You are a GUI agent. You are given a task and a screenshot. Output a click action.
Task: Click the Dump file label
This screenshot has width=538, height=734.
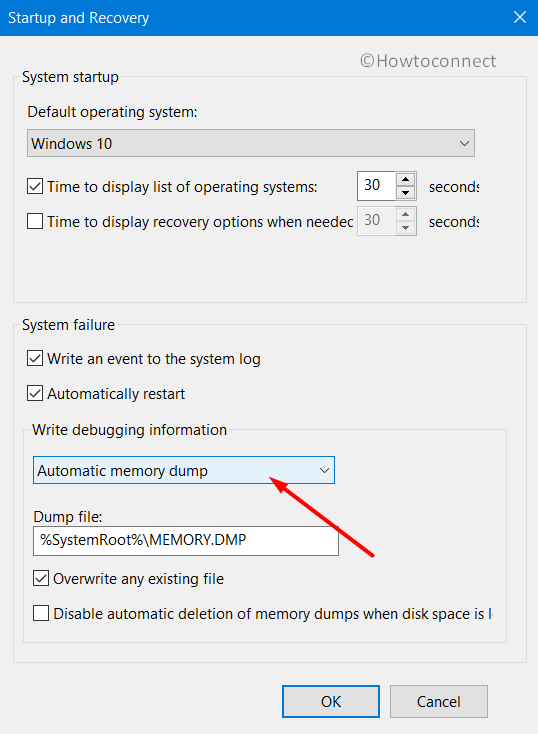pos(68,517)
